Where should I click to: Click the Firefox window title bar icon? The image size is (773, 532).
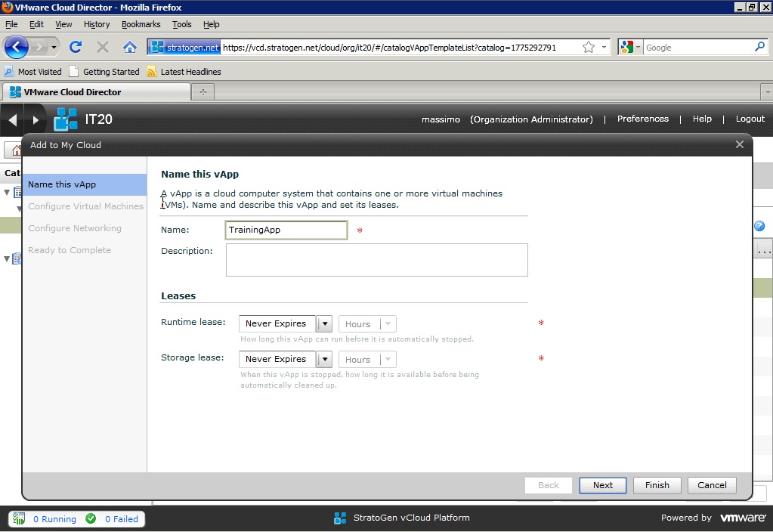[x=7, y=7]
